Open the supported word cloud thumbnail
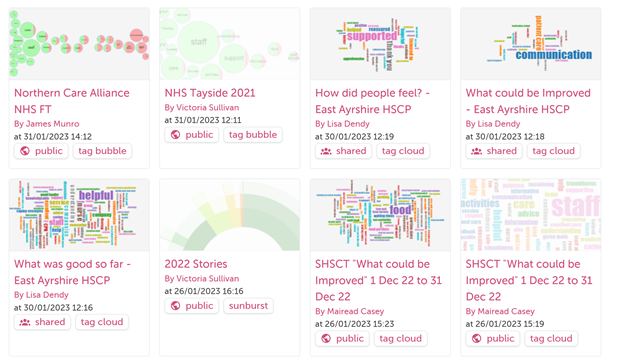Viewport: 620px width, 362px height. click(x=380, y=44)
